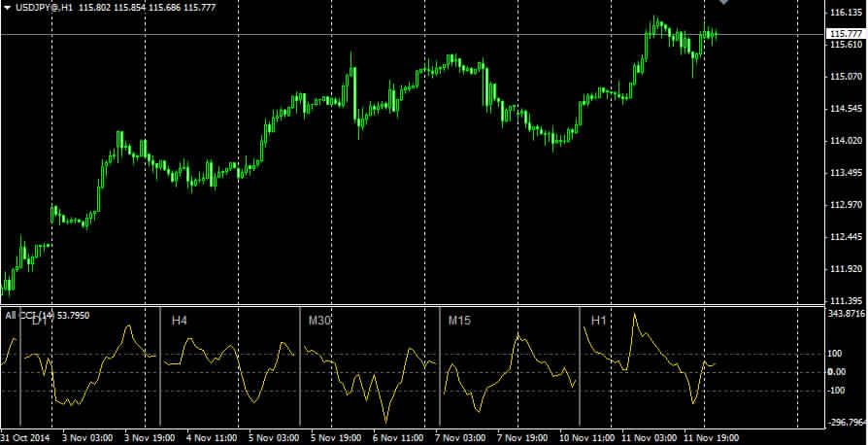Select the D1 timeframe CCI panel label
Viewport: 868px width, 445px height.
(39, 320)
